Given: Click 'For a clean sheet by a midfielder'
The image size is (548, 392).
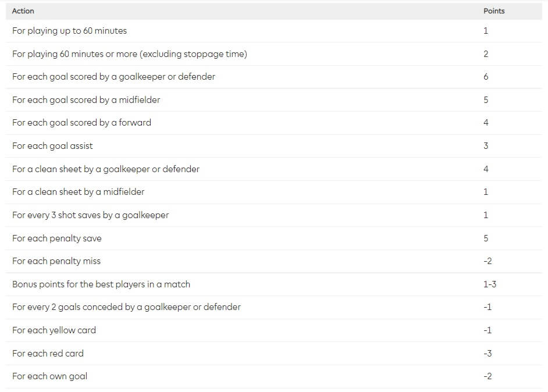Looking at the screenshot, I should [79, 192].
